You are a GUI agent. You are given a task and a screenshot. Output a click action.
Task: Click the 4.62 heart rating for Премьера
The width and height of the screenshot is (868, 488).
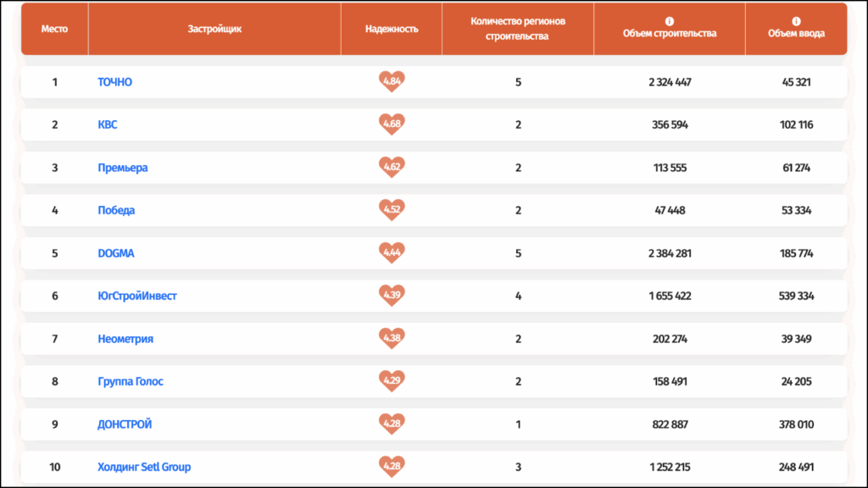click(392, 167)
